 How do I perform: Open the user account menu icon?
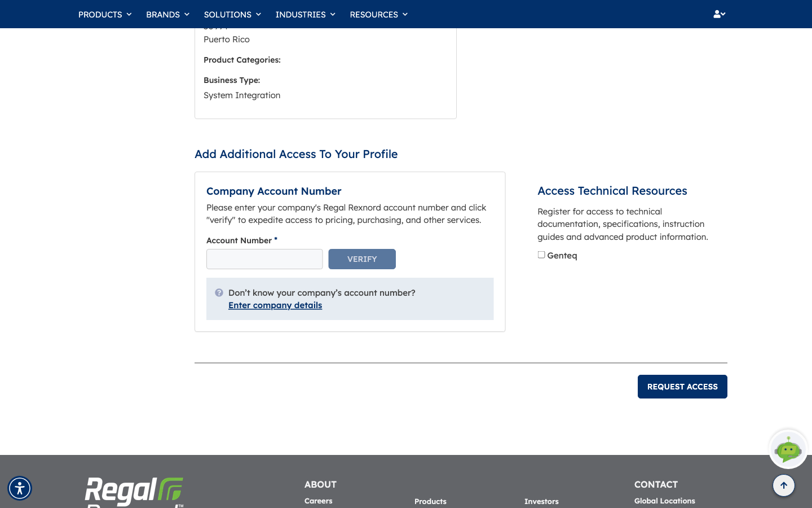(719, 14)
